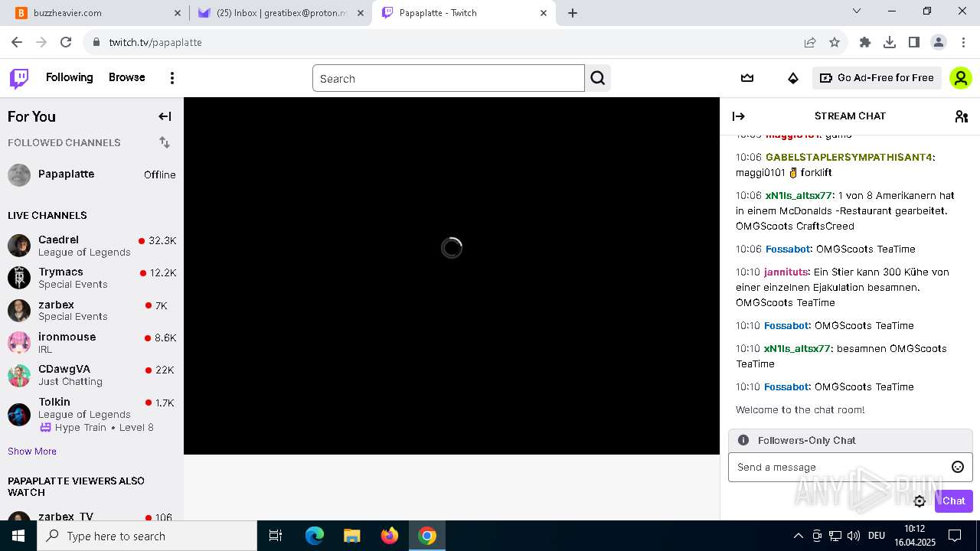Open zarbex live channel
The image size is (980, 551).
click(x=92, y=310)
